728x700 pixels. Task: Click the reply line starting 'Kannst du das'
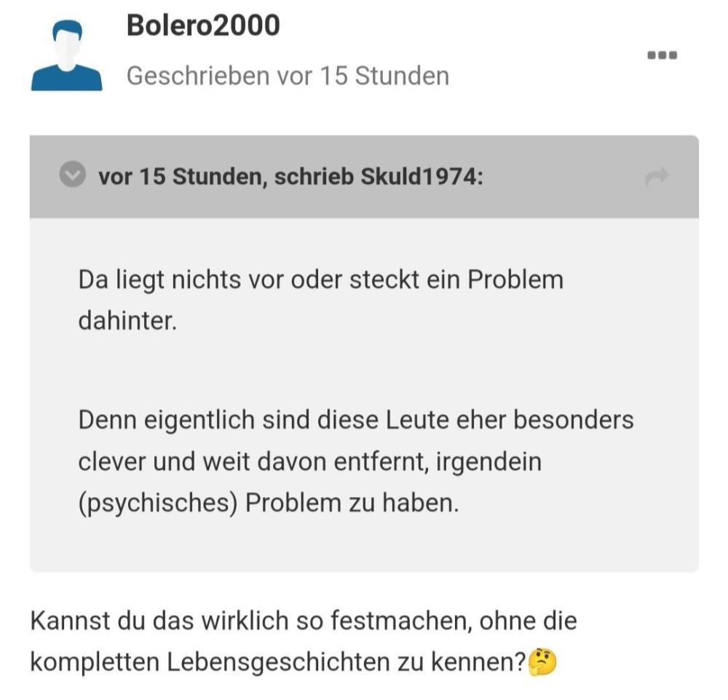pos(303,621)
